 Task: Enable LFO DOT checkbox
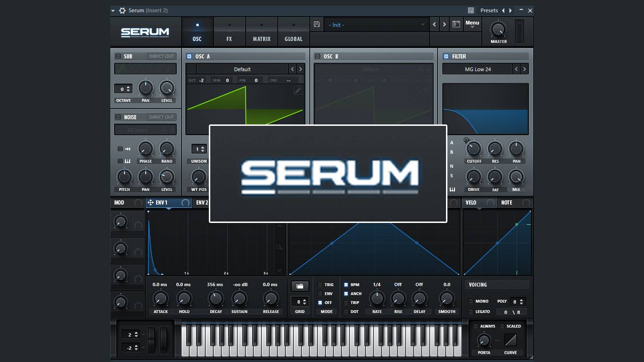coord(346,312)
